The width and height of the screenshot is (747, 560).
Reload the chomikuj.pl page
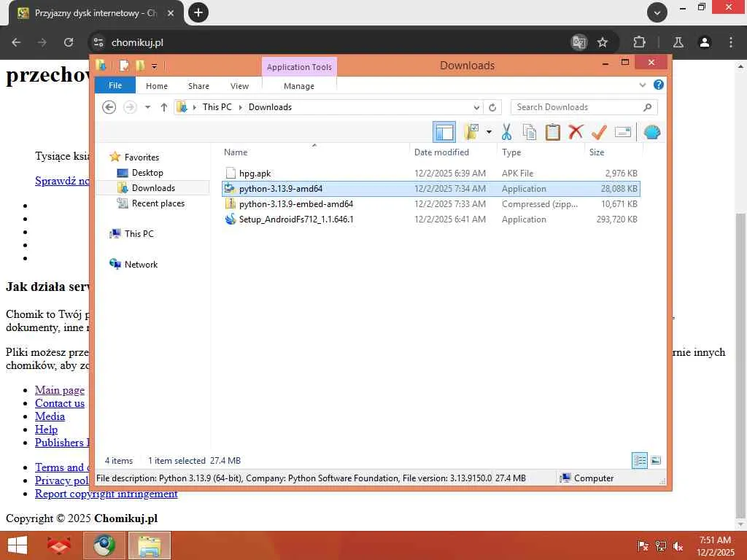pyautogui.click(x=69, y=42)
